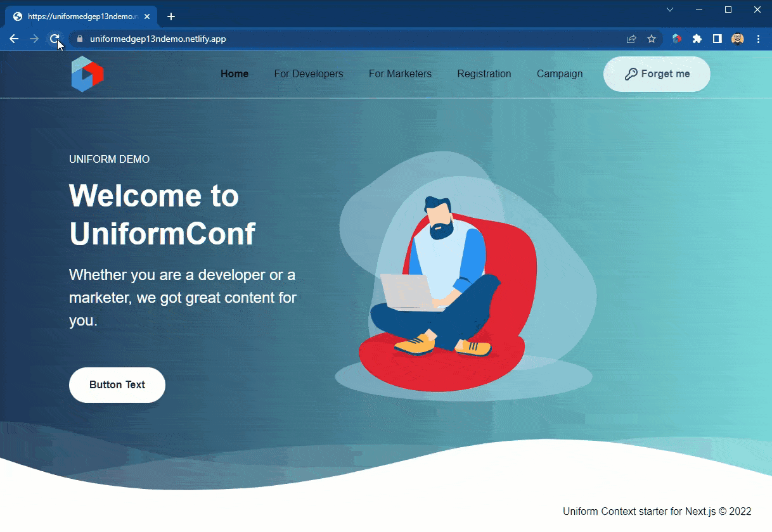
Task: Click the Forget me button
Action: pos(657,74)
